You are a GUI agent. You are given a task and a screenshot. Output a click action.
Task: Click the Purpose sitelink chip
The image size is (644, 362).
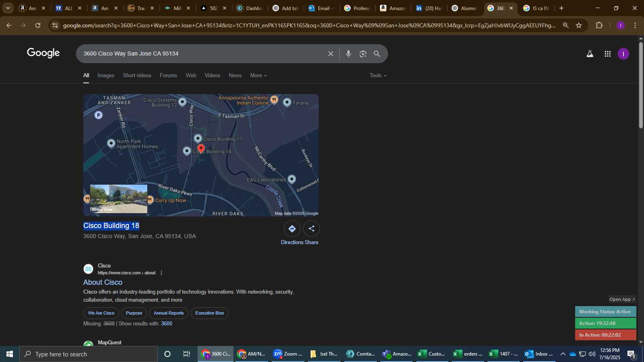coord(134,313)
